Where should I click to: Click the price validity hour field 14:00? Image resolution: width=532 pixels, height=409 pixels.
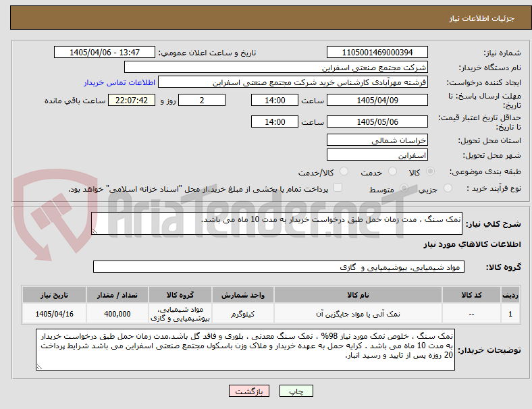(x=275, y=121)
